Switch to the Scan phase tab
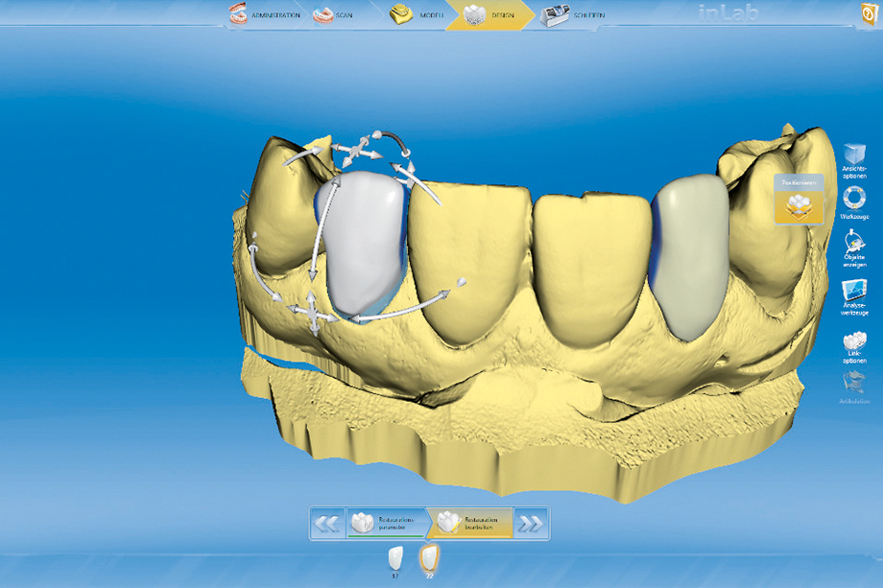The height and width of the screenshot is (588, 883). point(338,15)
